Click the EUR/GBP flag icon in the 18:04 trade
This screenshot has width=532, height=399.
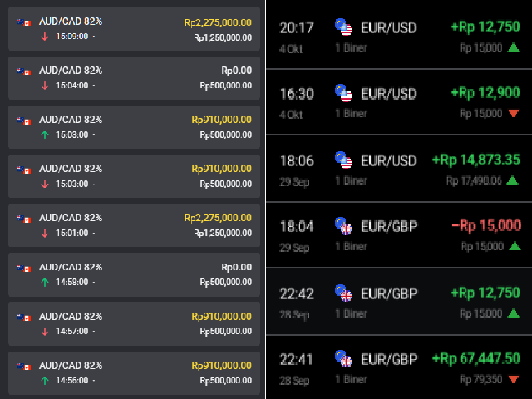[342, 226]
